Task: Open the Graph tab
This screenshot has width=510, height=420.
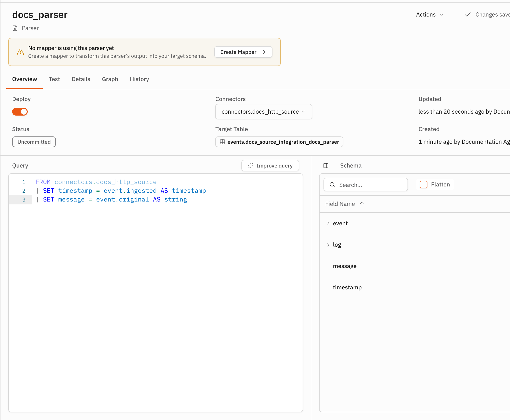Action: pos(110,79)
